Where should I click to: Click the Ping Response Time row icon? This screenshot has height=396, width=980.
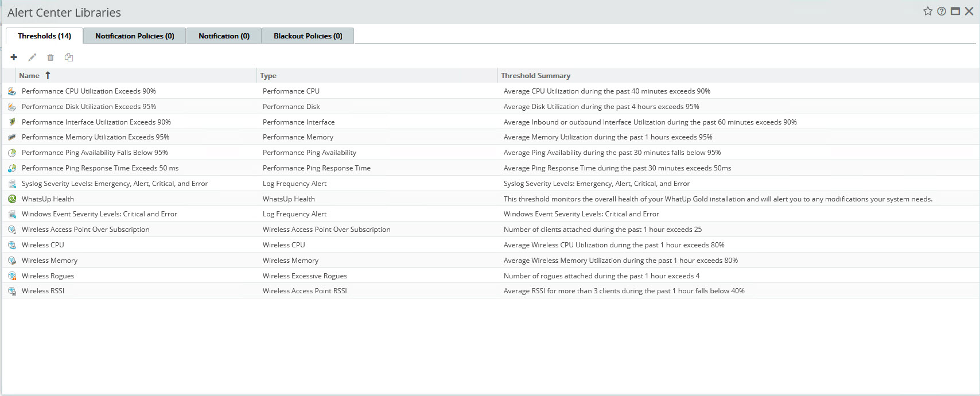(12, 168)
